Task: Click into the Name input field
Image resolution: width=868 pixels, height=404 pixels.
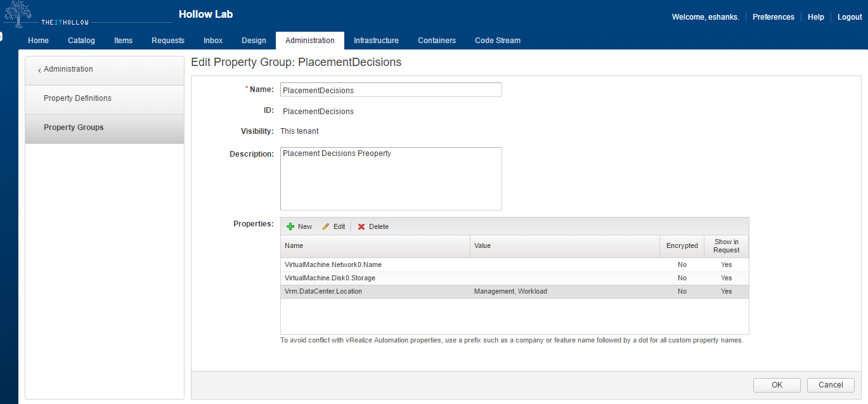Action: (391, 90)
